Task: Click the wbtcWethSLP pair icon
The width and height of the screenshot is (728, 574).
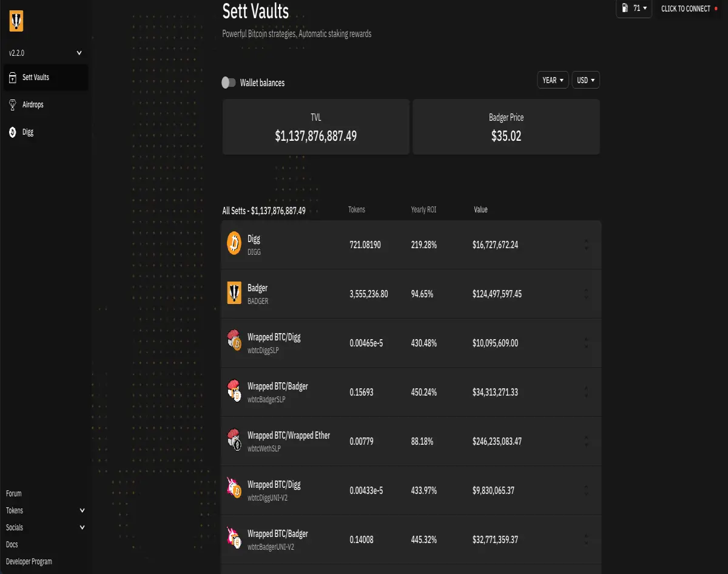Action: pos(234,441)
